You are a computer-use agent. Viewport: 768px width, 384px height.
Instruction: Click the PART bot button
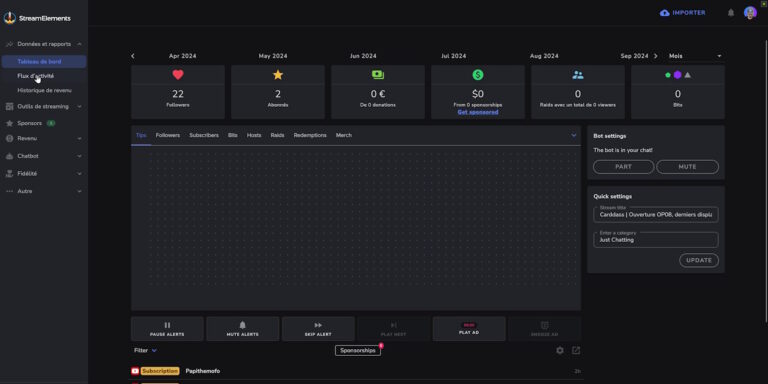[623, 167]
